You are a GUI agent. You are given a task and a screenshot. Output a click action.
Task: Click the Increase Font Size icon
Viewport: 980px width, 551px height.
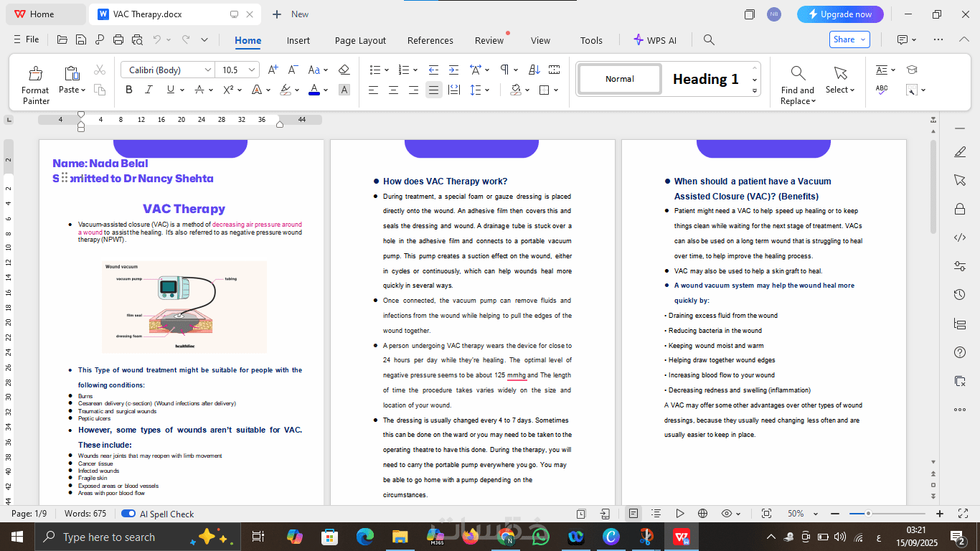click(273, 70)
